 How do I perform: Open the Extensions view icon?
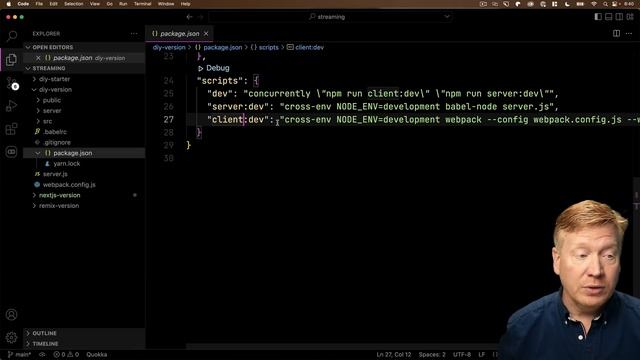[11, 129]
